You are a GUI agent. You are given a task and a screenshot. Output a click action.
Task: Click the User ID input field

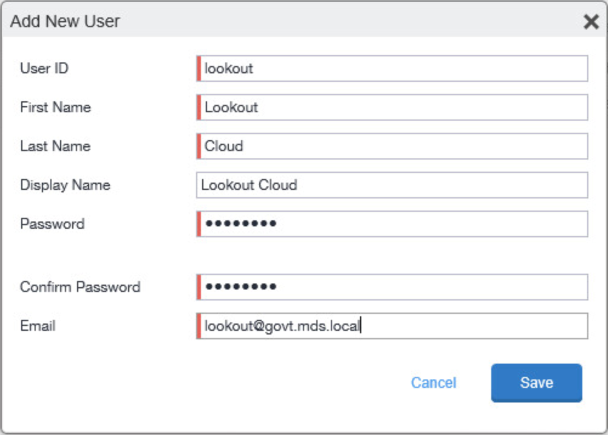click(392, 69)
